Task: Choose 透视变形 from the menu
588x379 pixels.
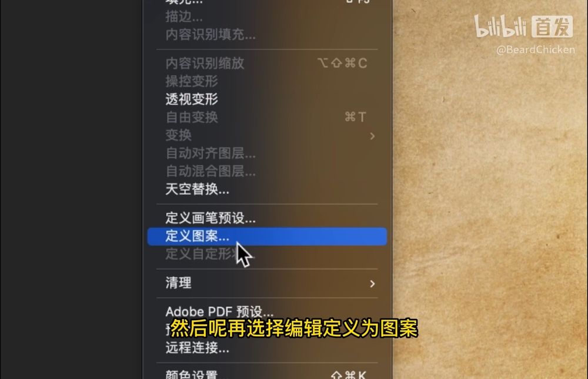Action: 267,99
